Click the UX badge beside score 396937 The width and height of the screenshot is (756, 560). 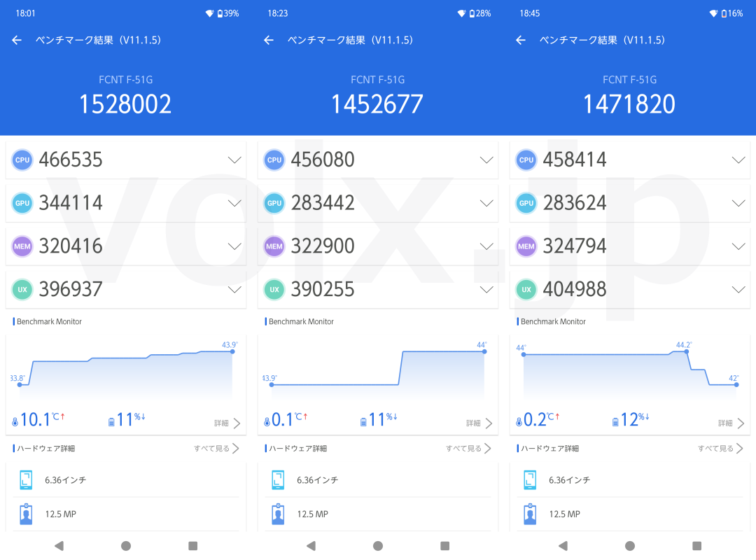(x=22, y=289)
